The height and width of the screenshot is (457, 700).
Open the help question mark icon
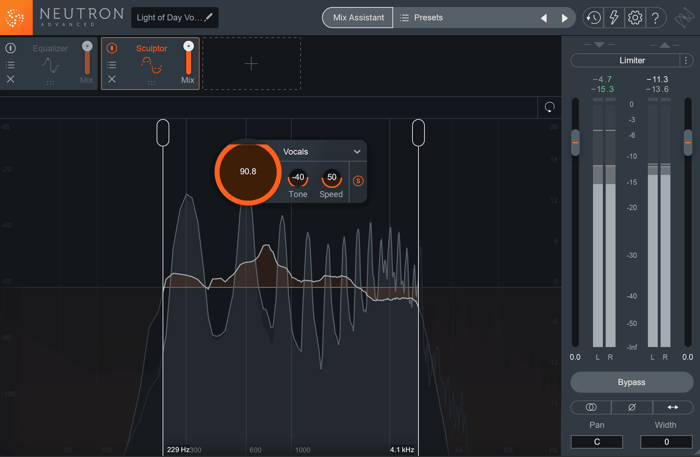655,18
